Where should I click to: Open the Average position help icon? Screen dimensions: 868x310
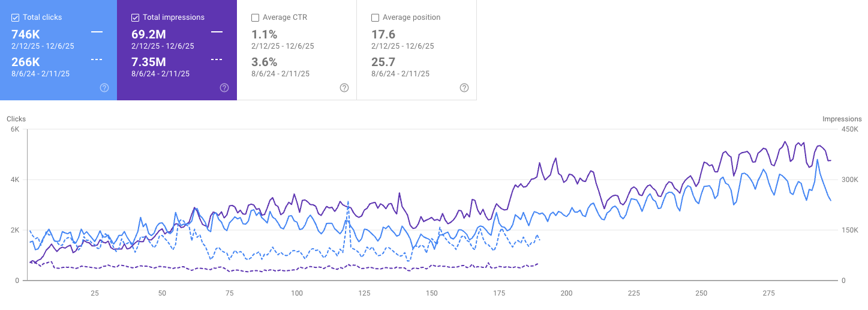pyautogui.click(x=464, y=88)
